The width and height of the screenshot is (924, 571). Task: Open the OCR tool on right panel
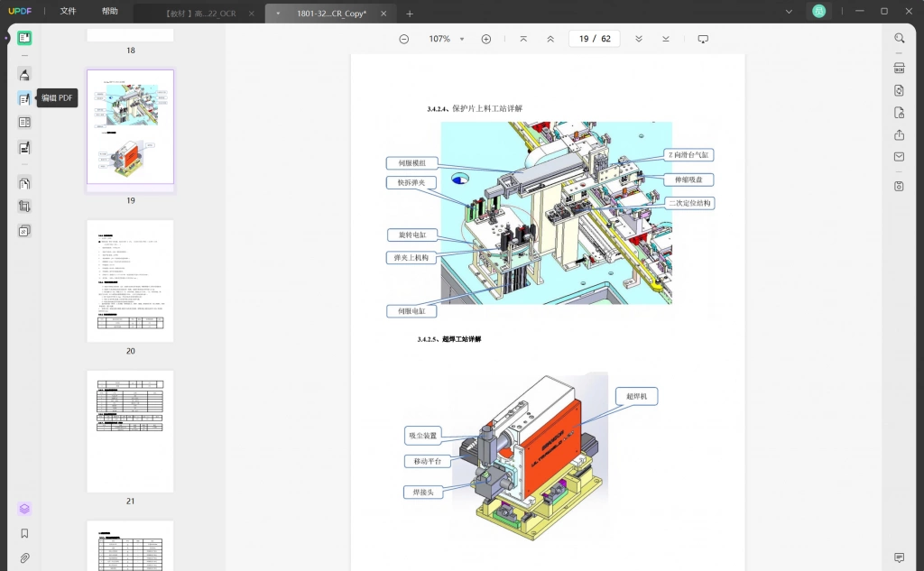900,69
